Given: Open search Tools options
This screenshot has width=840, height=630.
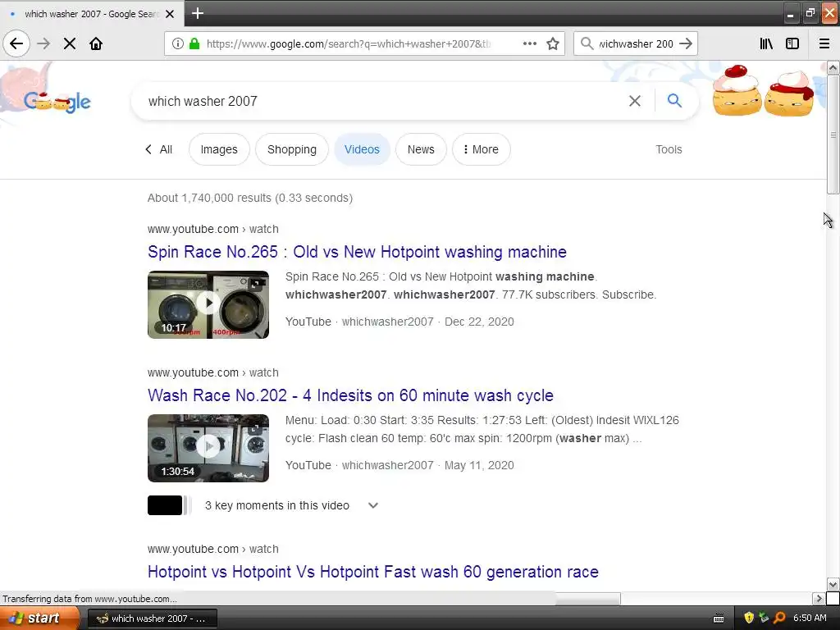Looking at the screenshot, I should [669, 149].
